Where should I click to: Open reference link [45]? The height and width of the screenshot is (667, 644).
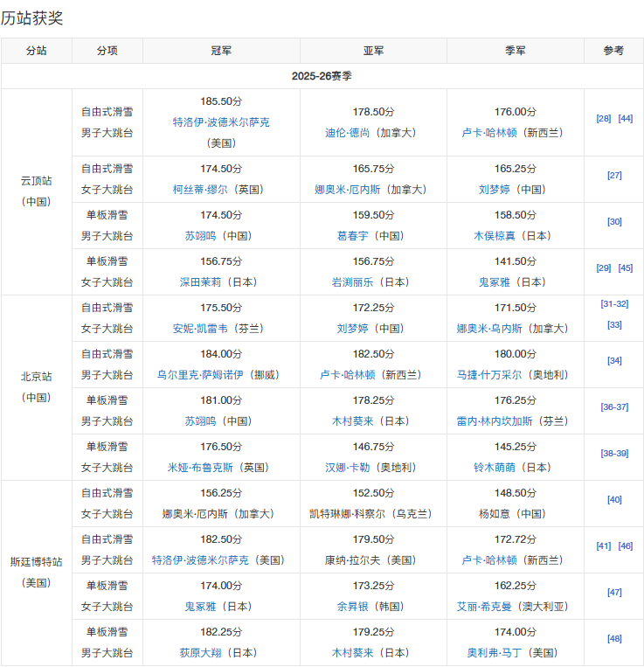(x=625, y=268)
